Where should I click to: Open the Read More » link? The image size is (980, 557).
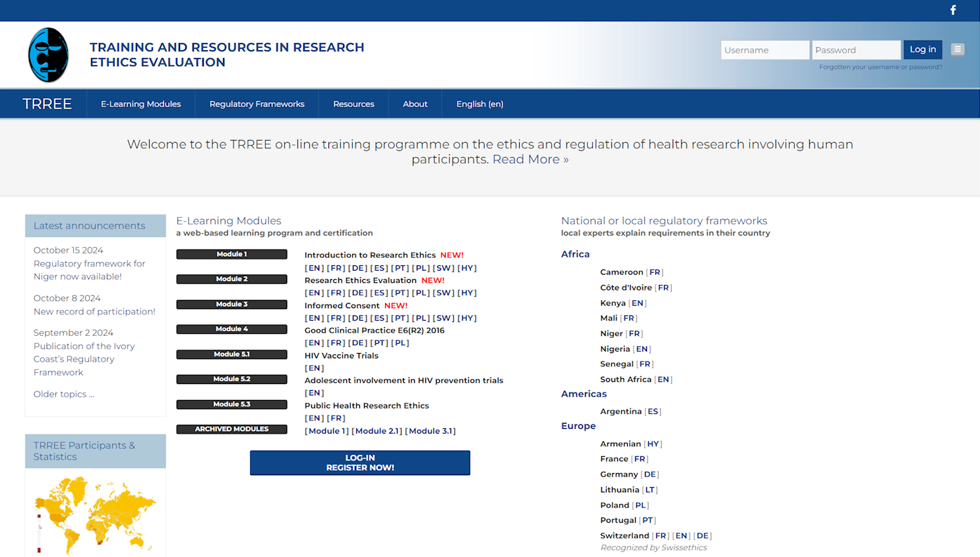tap(530, 160)
